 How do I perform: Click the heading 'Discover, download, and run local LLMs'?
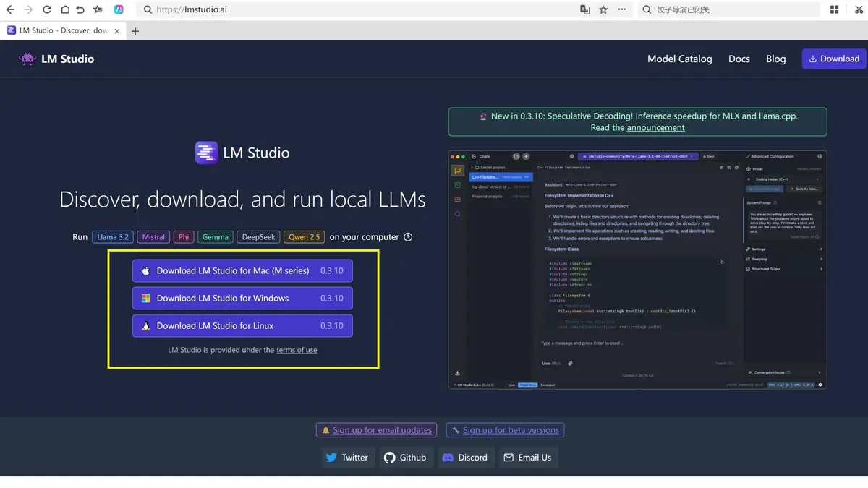pyautogui.click(x=242, y=200)
